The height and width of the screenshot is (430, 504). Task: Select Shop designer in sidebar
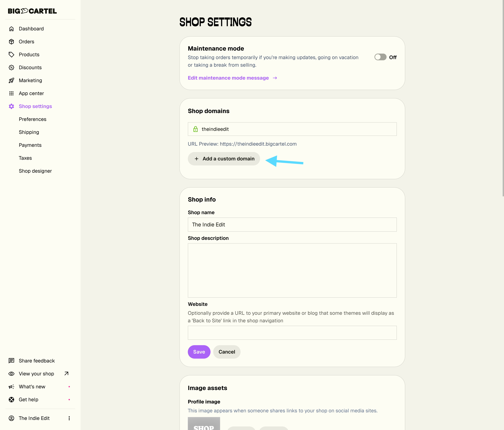(x=35, y=171)
